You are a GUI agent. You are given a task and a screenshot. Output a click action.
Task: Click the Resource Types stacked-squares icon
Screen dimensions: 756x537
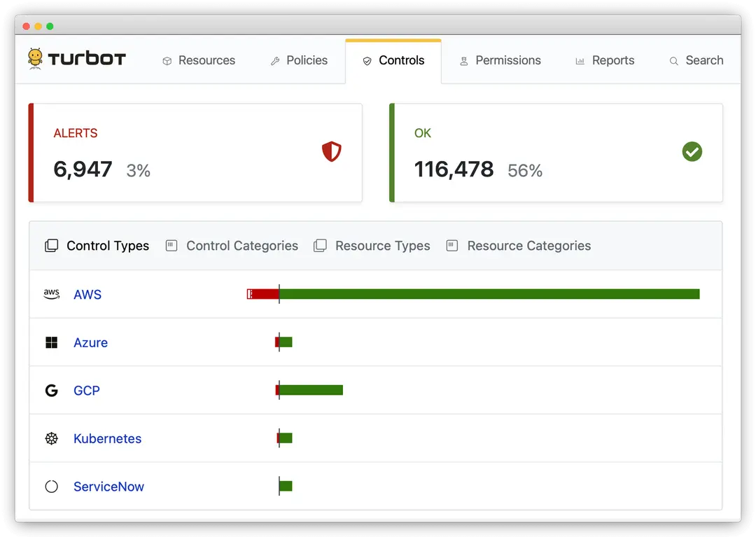coord(320,246)
